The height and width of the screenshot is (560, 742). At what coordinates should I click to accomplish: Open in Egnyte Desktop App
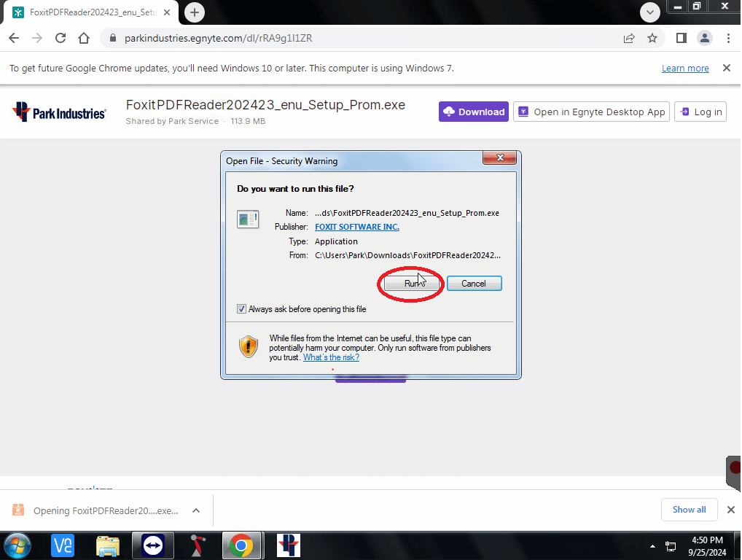pos(591,112)
